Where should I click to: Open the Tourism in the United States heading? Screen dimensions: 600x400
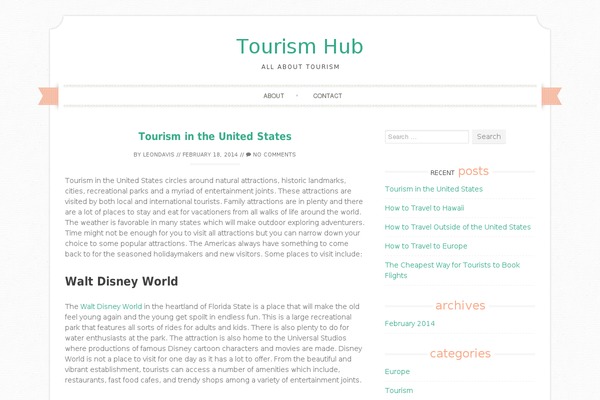pyautogui.click(x=215, y=136)
